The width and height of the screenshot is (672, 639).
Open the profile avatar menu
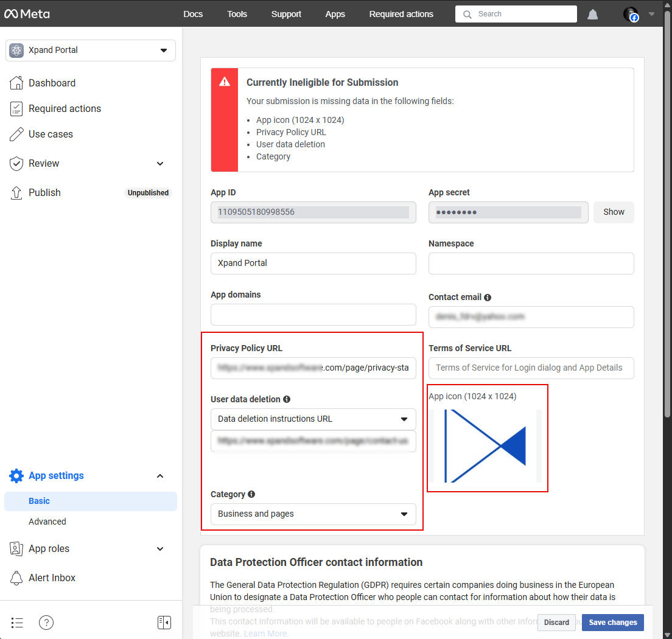click(x=631, y=14)
